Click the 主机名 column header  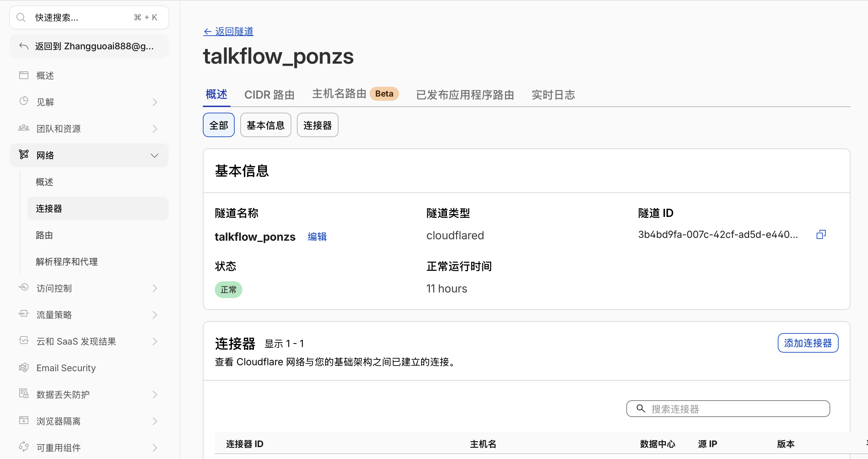[483, 444]
